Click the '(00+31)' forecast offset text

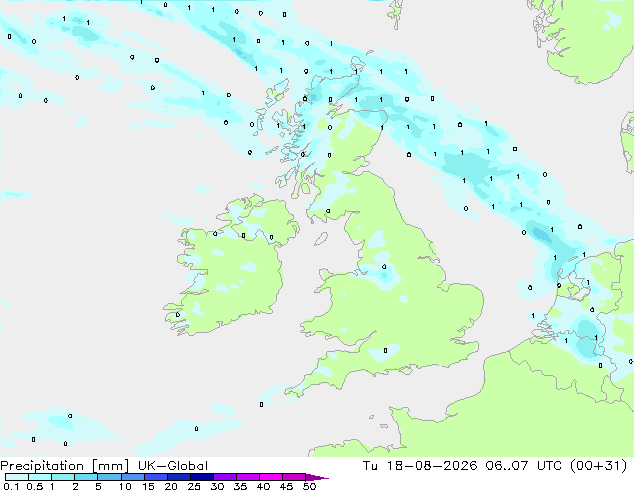click(598, 466)
